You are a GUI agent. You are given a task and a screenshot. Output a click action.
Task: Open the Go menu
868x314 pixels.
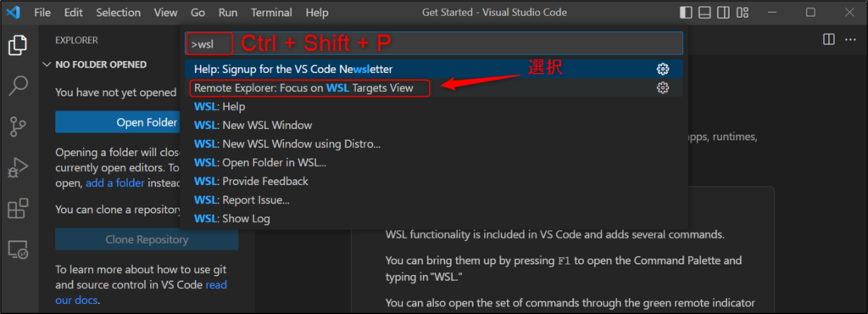198,12
